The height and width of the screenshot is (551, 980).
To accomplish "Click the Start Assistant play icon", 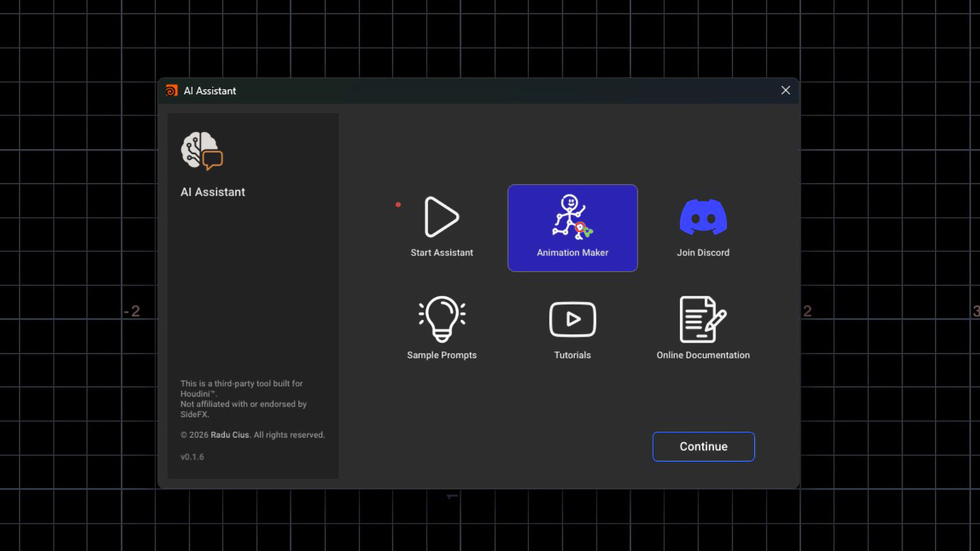I will [x=442, y=217].
